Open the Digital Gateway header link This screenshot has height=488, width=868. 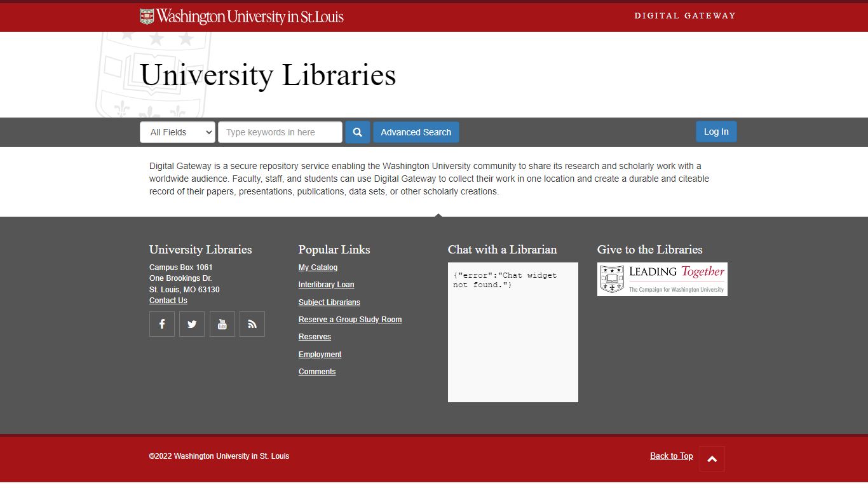(685, 15)
